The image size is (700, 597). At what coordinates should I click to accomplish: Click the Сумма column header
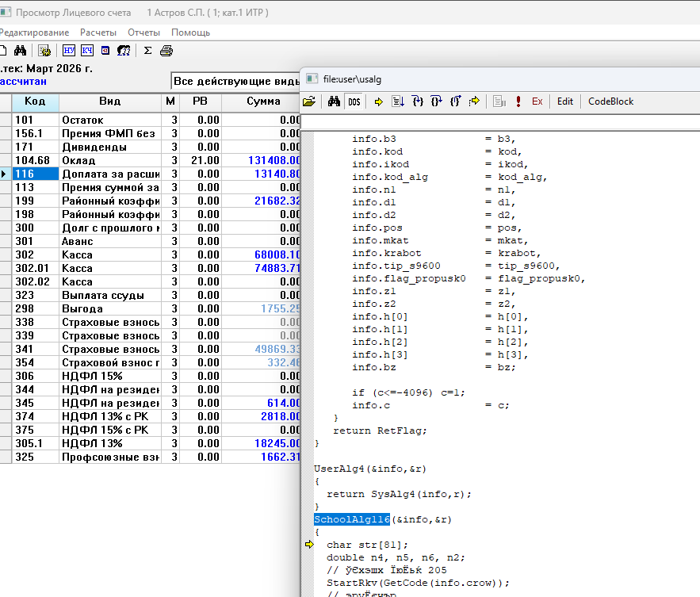click(263, 101)
